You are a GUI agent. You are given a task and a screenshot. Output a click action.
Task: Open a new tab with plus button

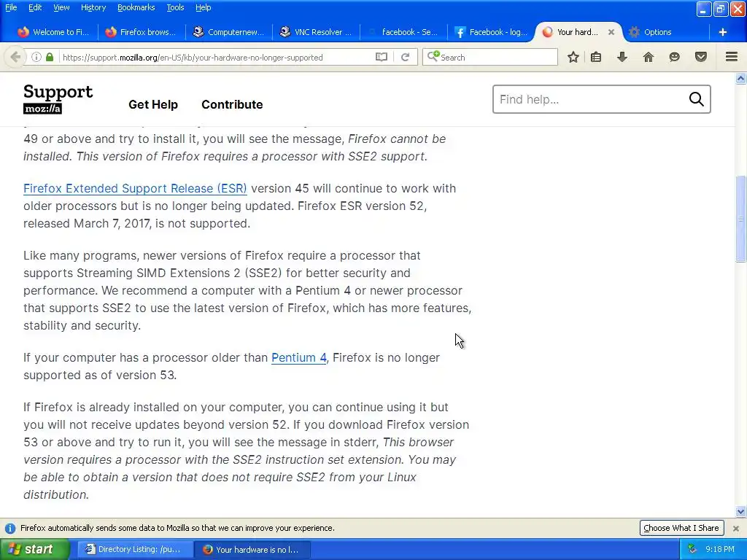[723, 32]
